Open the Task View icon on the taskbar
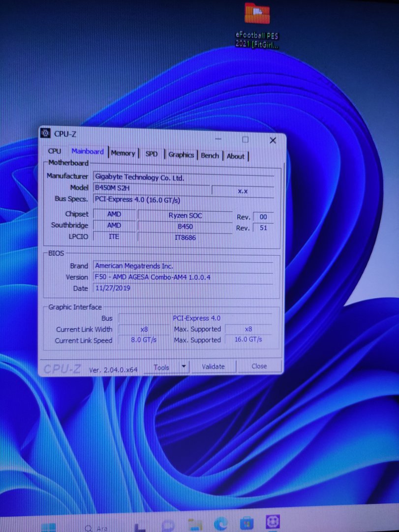399x532 pixels. 140,527
